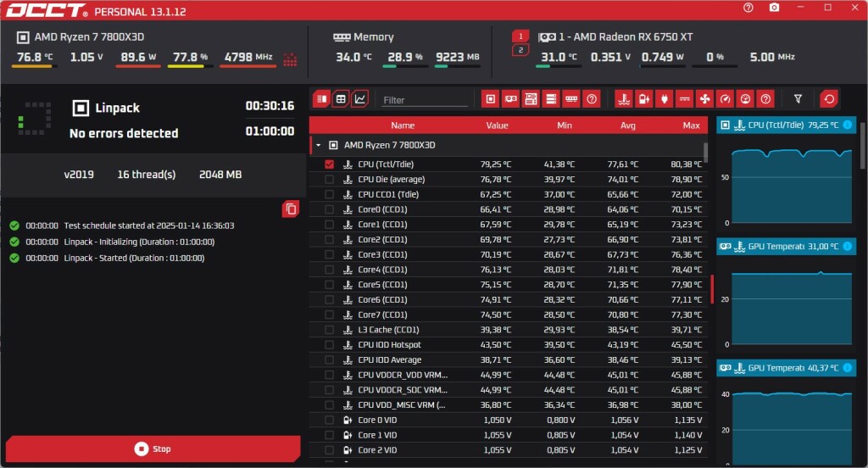Click the Memory usage 9223 MB readout
This screenshot has width=868, height=468.
[x=457, y=57]
